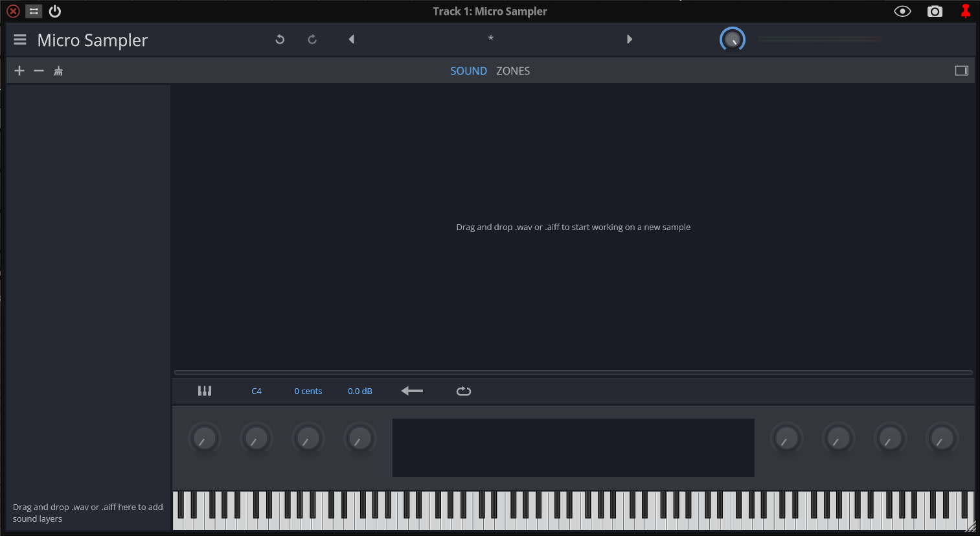Toggle the side panel layout icon
Screen dimensions: 980x536
[961, 71]
